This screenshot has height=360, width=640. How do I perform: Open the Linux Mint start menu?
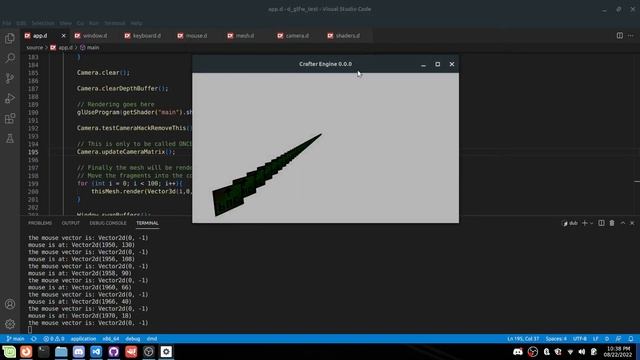click(x=9, y=352)
